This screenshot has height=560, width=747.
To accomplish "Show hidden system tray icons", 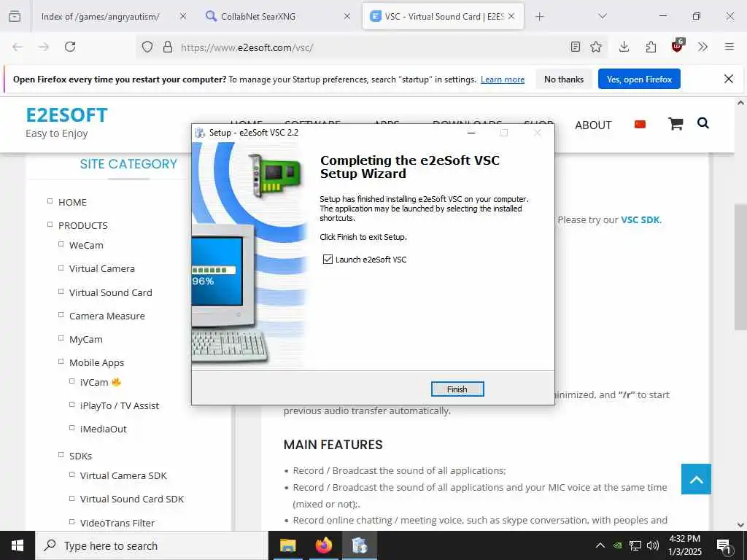I will 600,545.
